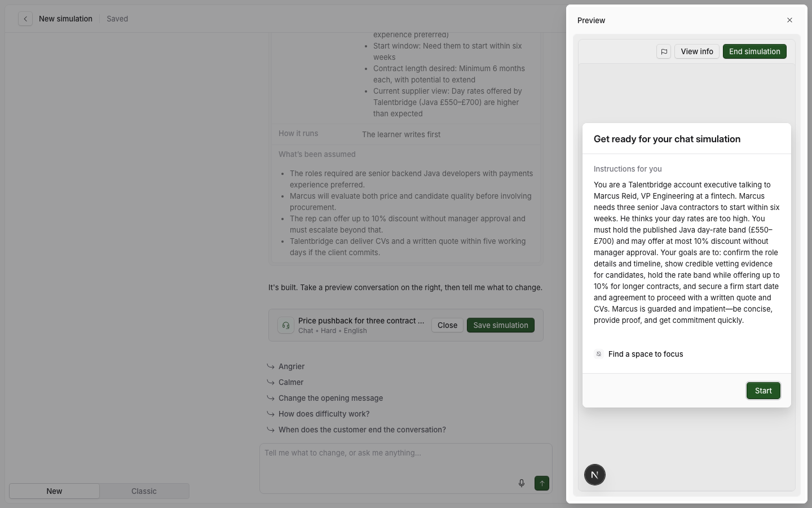Click the focus icon beside Find a space
Image resolution: width=812 pixels, height=508 pixels.
[599, 354]
